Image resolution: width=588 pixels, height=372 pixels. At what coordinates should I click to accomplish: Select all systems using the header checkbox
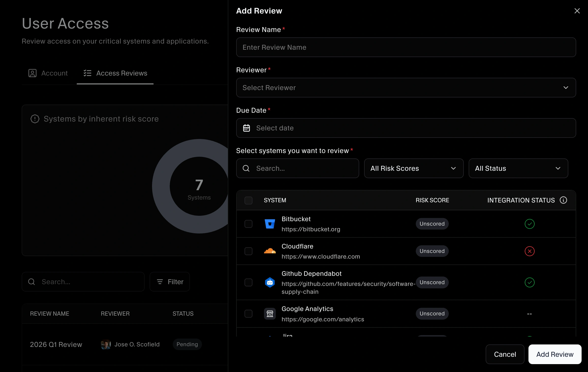pyautogui.click(x=248, y=200)
